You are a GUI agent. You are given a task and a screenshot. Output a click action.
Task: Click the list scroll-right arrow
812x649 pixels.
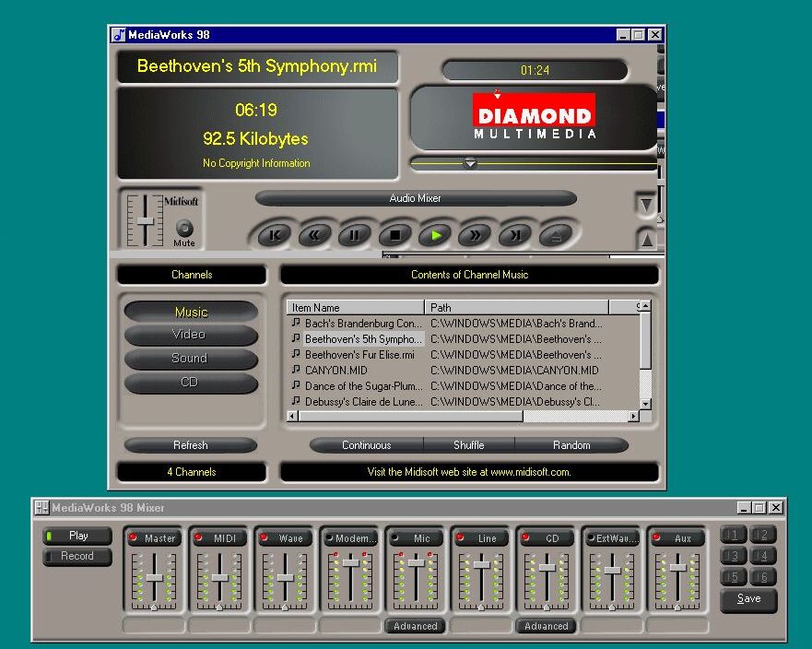[633, 416]
